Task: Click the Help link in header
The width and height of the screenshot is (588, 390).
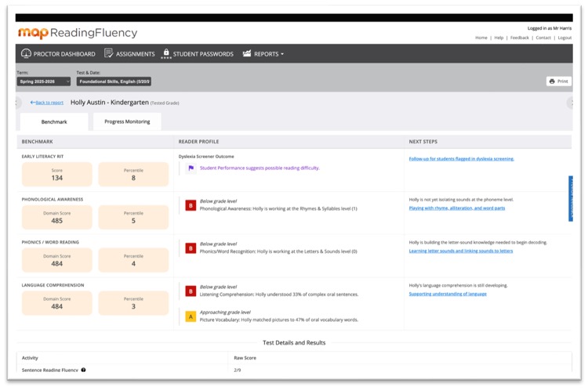Action: coord(499,38)
